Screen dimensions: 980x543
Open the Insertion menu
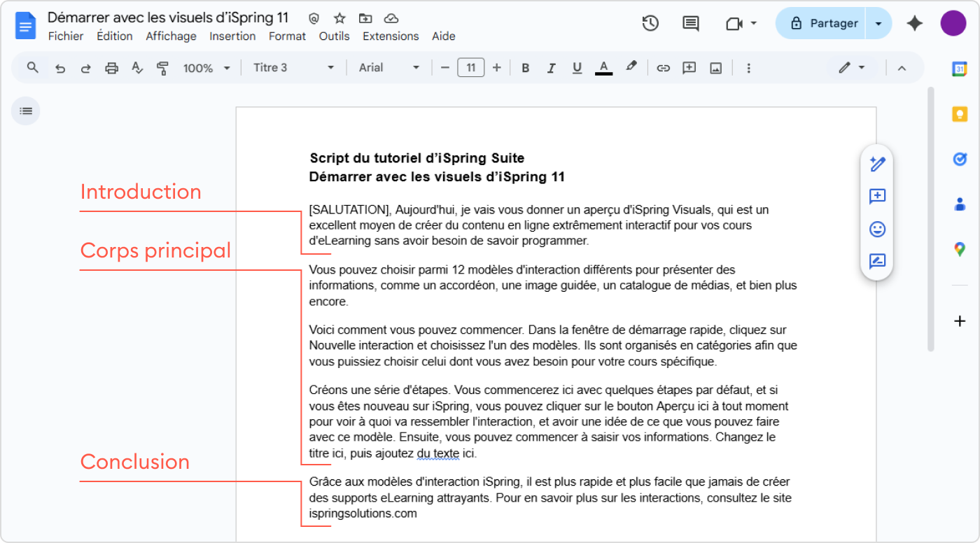[232, 36]
